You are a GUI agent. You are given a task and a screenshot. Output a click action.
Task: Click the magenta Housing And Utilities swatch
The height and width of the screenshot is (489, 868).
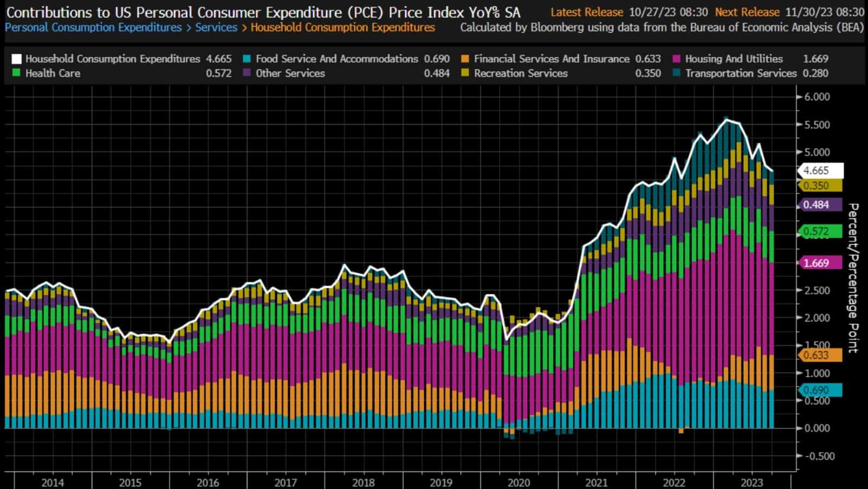tap(676, 59)
